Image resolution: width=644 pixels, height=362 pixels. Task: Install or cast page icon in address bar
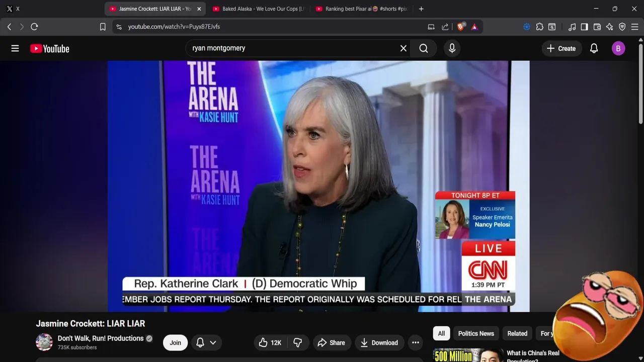point(431,27)
